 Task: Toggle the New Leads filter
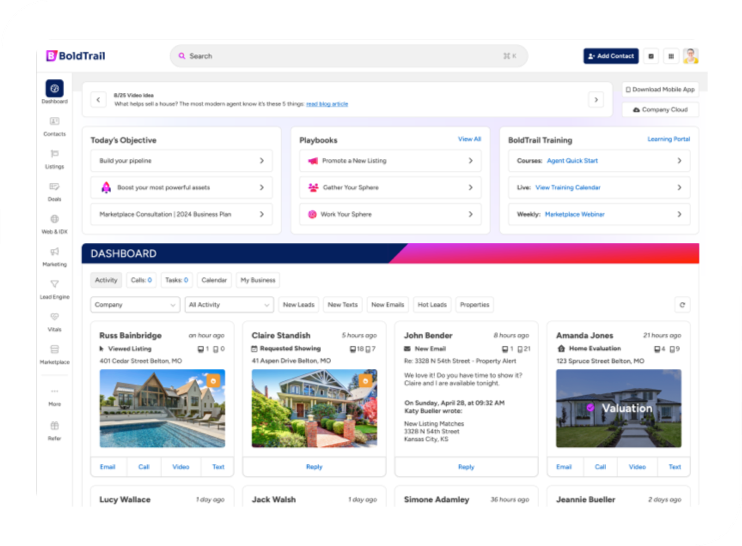[x=299, y=305]
